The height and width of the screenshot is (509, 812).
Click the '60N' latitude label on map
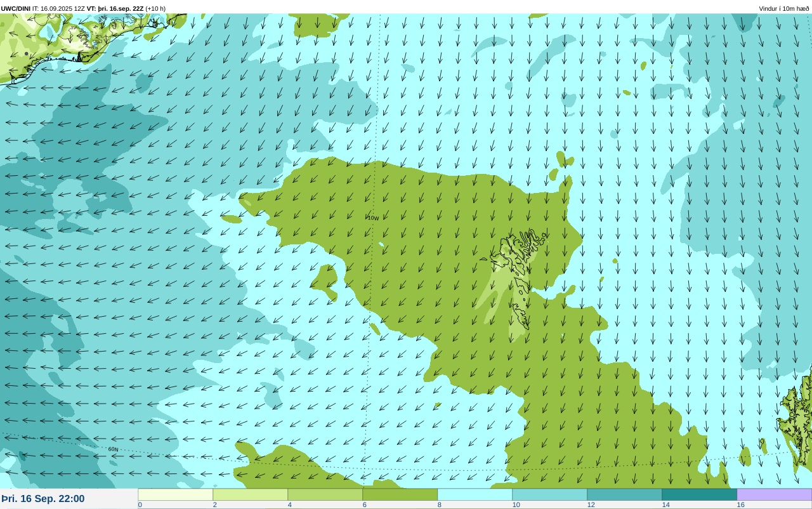click(x=113, y=449)
